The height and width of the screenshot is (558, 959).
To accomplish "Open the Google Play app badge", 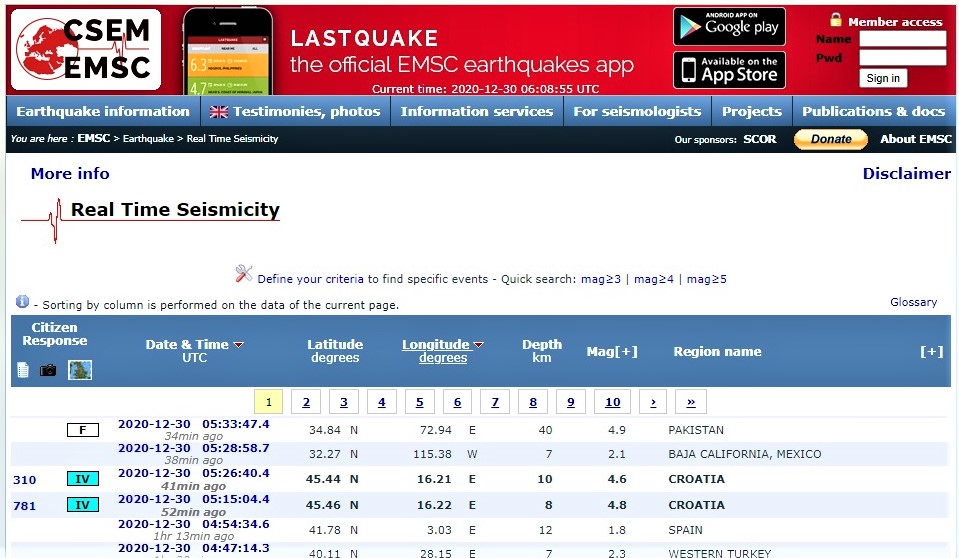I will click(729, 27).
